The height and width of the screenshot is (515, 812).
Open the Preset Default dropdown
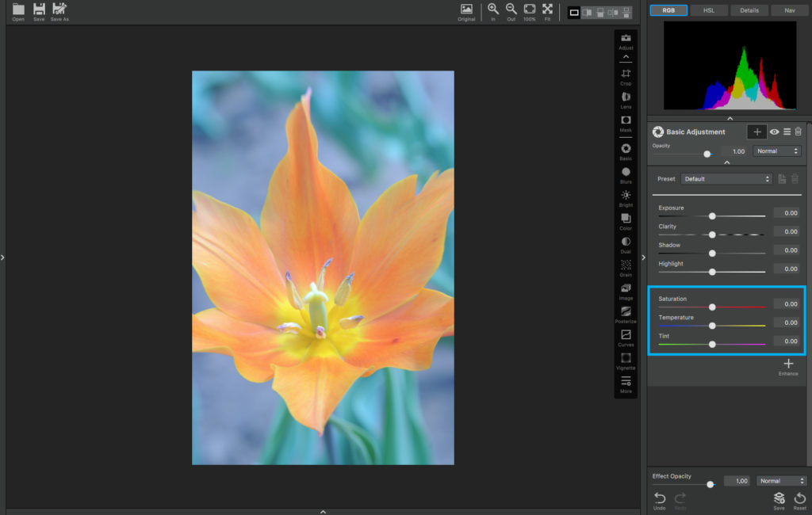click(x=726, y=179)
